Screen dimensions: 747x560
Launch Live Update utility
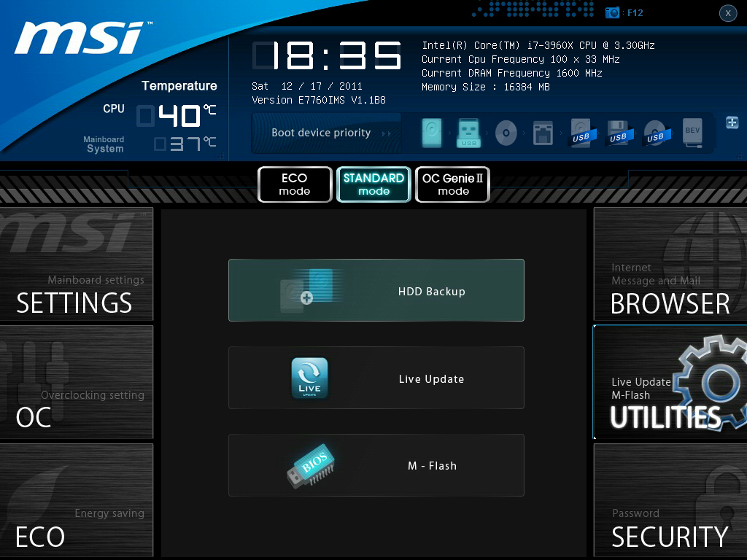tap(376, 378)
